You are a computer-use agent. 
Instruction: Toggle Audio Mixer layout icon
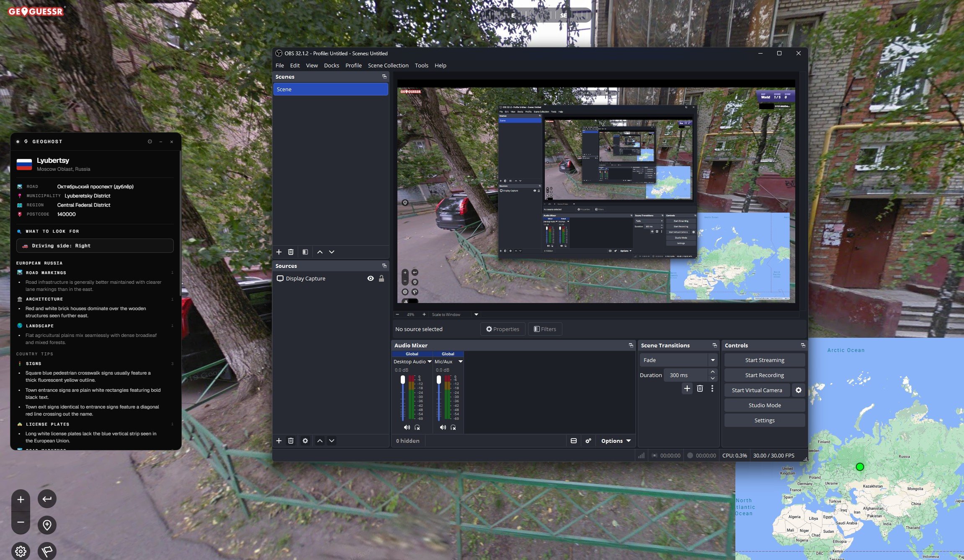pos(574,441)
